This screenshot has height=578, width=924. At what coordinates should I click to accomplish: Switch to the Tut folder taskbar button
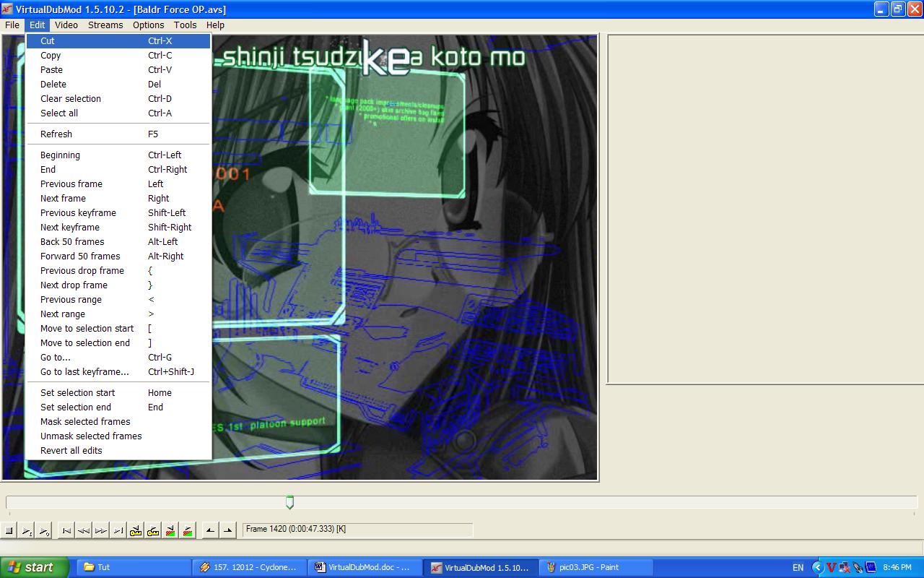point(134,567)
